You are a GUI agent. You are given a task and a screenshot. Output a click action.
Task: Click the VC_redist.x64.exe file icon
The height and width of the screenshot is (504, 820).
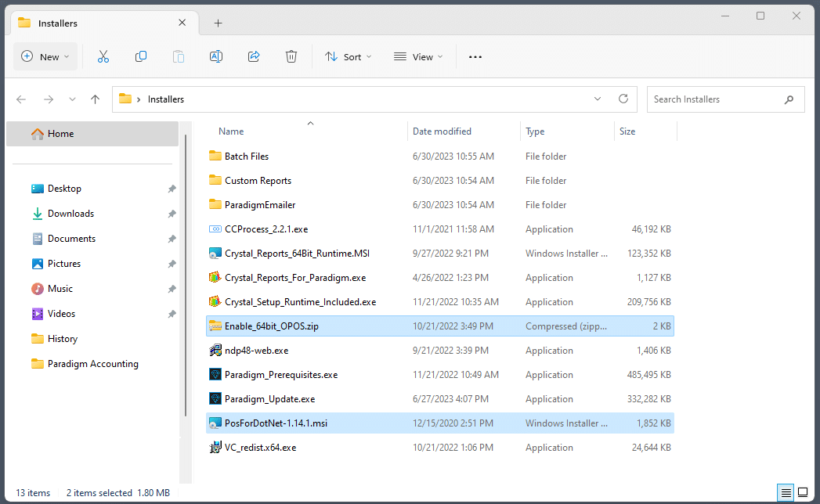coord(215,448)
